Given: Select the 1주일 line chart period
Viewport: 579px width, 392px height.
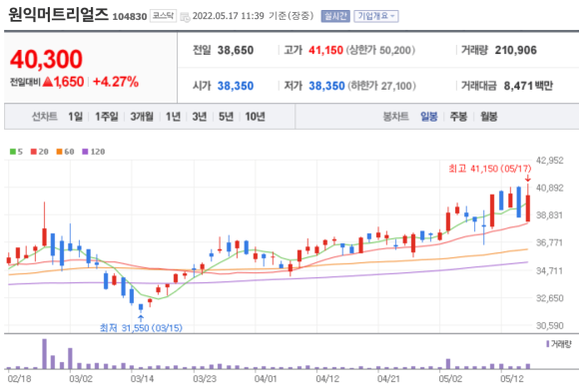Looking at the screenshot, I should (107, 117).
